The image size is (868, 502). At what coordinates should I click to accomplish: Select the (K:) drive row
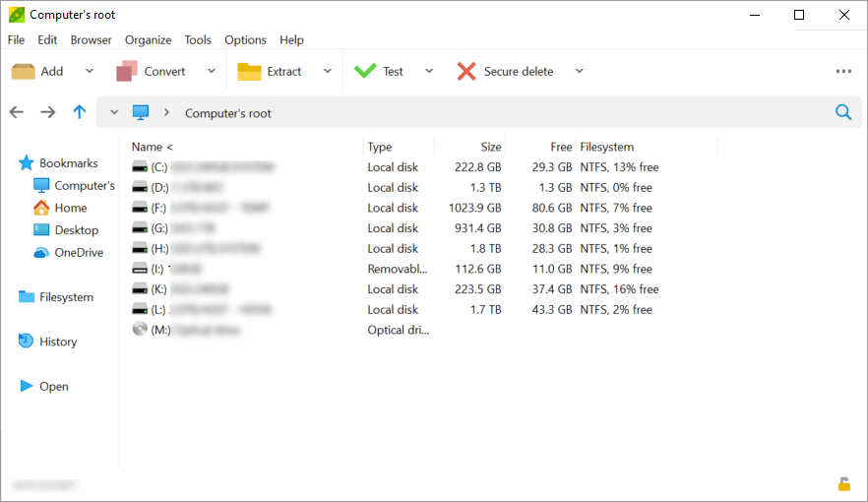[423, 289]
